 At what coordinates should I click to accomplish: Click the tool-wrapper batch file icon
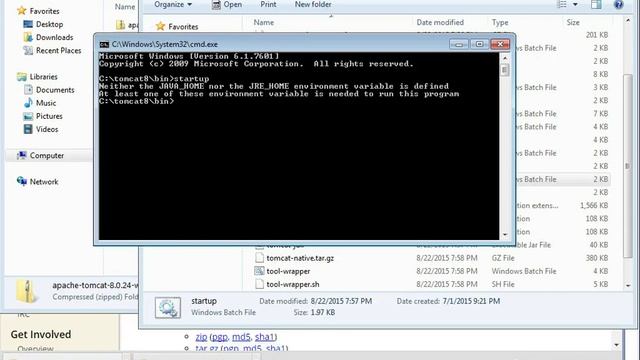click(x=259, y=271)
